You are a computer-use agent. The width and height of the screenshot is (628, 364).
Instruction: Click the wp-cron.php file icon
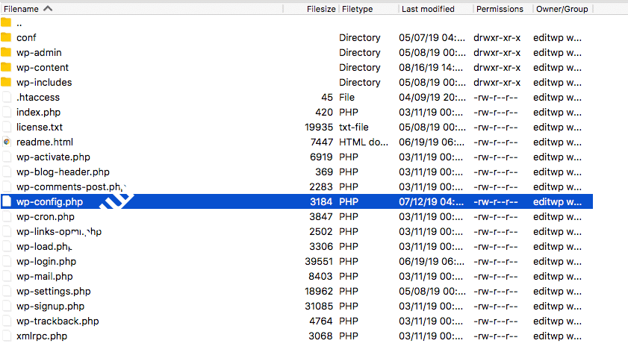7,217
